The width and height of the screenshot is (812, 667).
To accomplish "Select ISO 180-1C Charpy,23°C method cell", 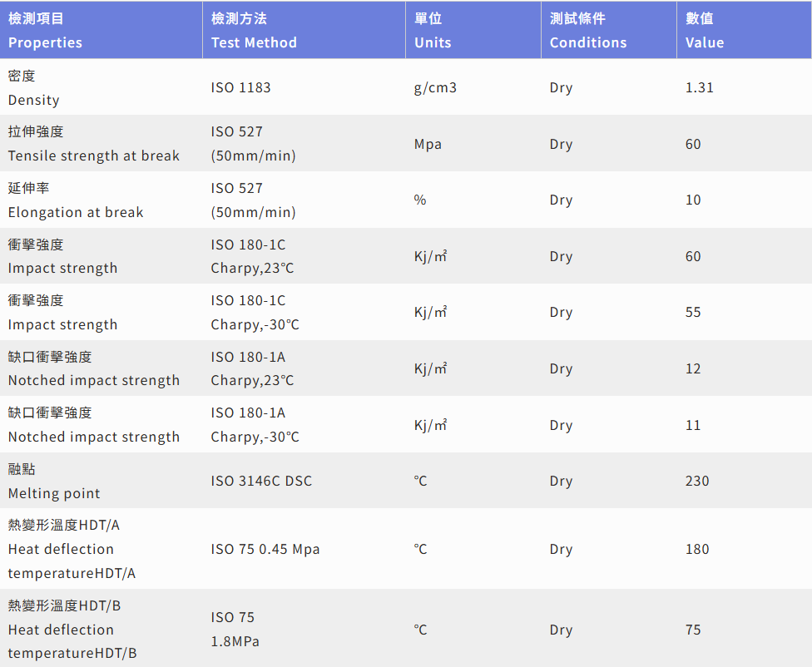I will [252, 256].
